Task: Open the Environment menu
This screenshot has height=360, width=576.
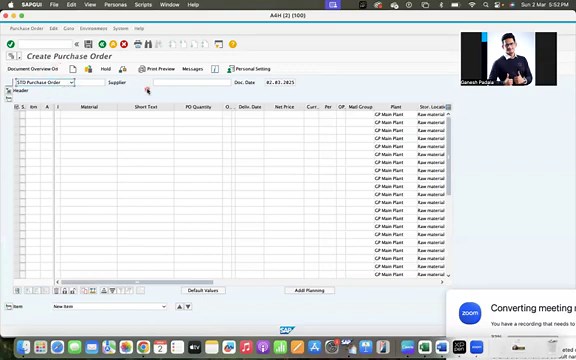Action: pyautogui.click(x=94, y=28)
